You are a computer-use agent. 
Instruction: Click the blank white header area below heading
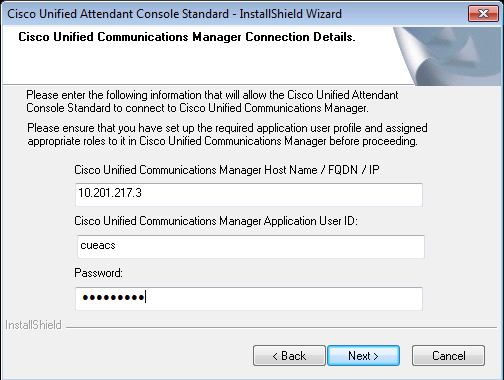pyautogui.click(x=200, y=65)
